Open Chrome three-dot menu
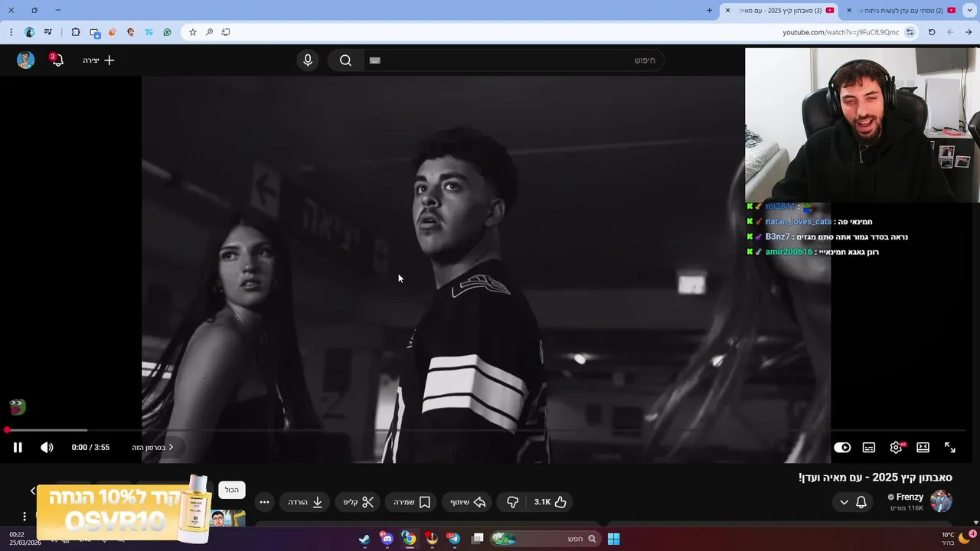The height and width of the screenshot is (551, 980). (11, 32)
